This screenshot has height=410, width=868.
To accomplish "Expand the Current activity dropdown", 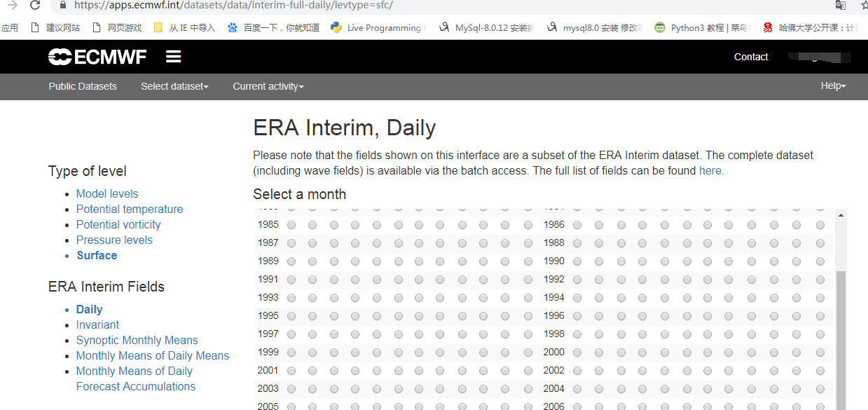I will [x=268, y=86].
